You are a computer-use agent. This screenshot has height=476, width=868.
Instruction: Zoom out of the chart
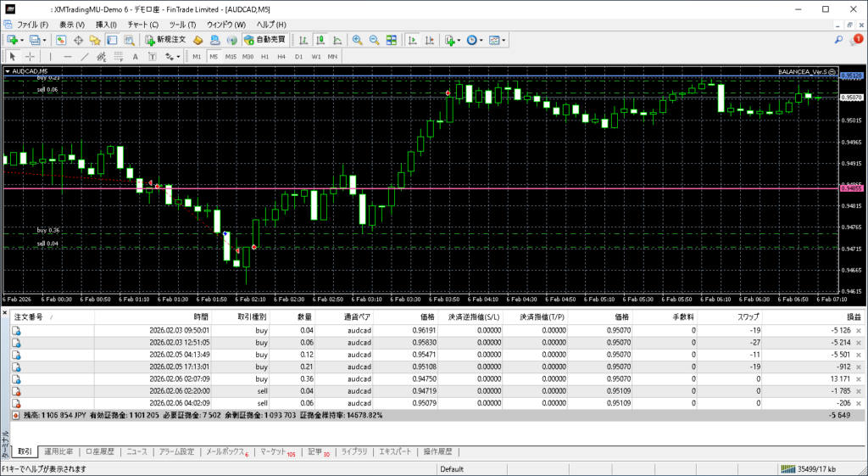point(374,40)
